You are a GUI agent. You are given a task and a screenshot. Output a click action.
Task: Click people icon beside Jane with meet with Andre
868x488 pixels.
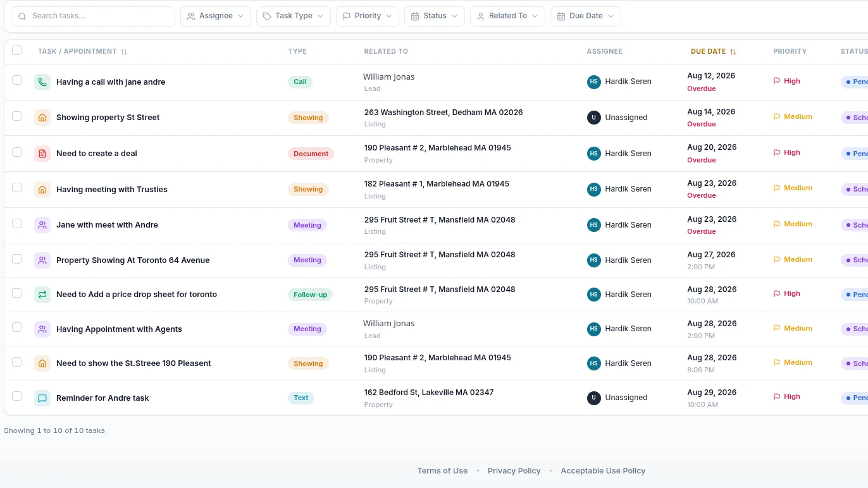tap(42, 225)
